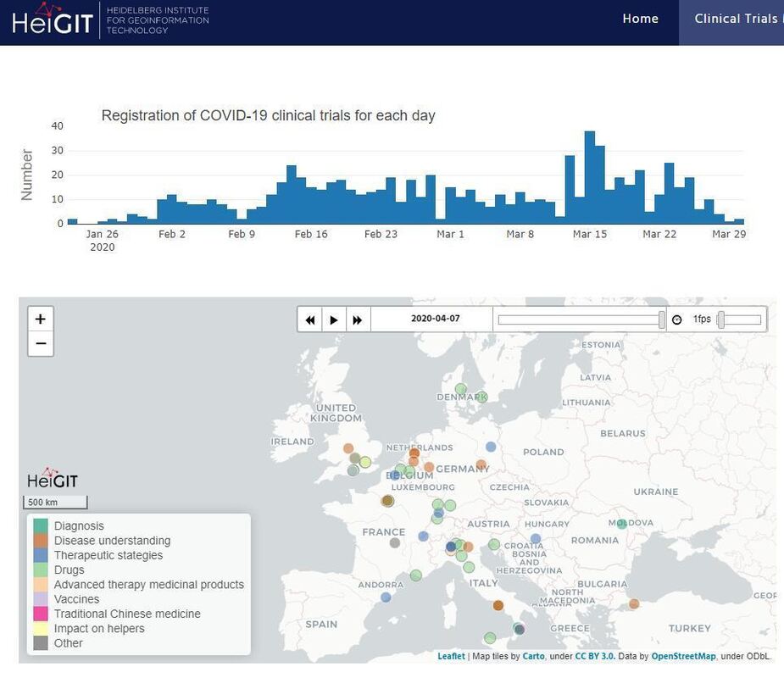Step backward in the time animation
This screenshot has height=678, width=784.
click(x=310, y=320)
